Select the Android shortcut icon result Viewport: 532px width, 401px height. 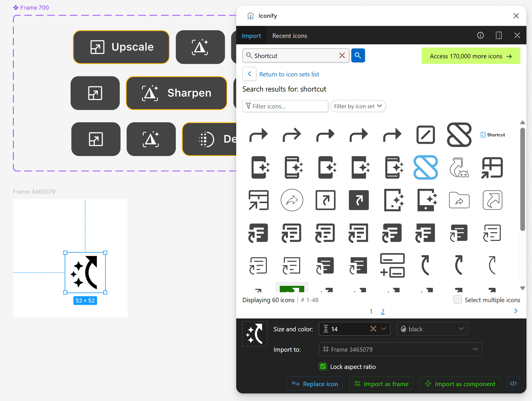coord(459,167)
